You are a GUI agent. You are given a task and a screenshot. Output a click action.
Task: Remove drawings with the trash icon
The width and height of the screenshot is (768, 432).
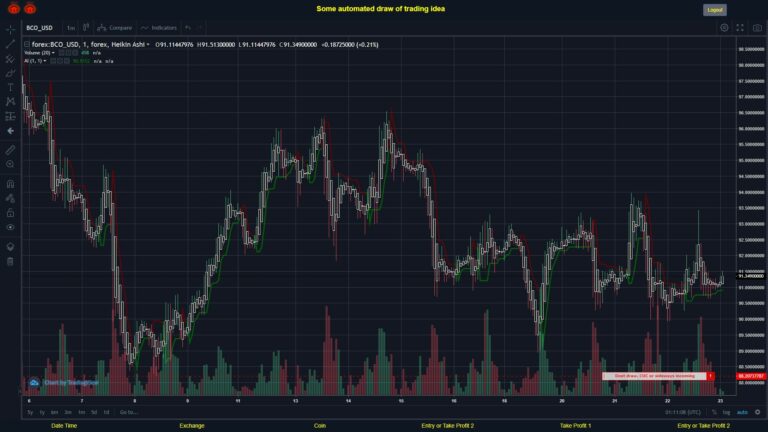(x=10, y=261)
